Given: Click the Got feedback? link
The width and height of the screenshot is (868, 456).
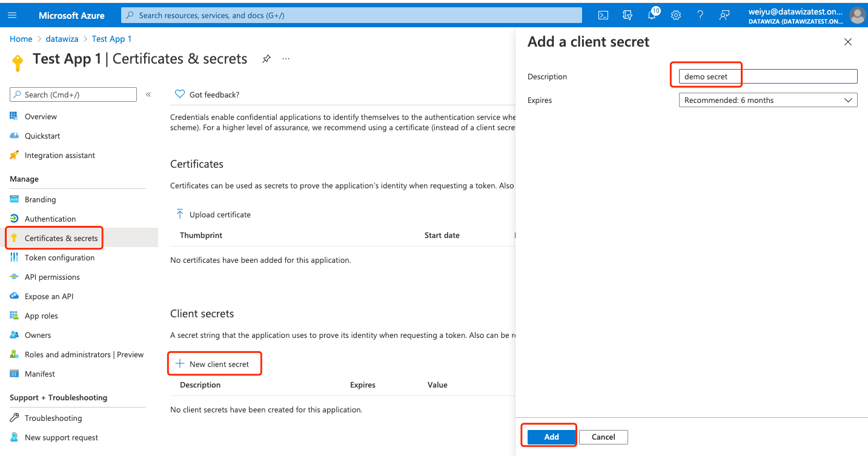Looking at the screenshot, I should (x=214, y=94).
